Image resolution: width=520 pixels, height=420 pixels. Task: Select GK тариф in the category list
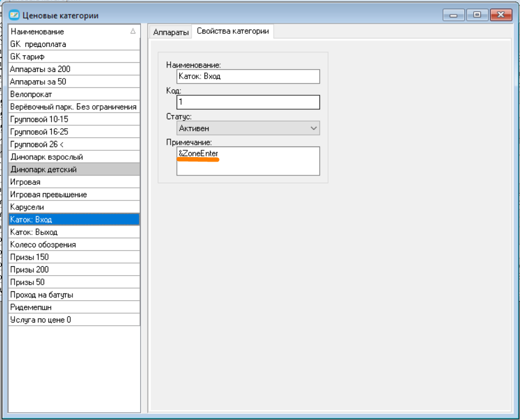(74, 57)
